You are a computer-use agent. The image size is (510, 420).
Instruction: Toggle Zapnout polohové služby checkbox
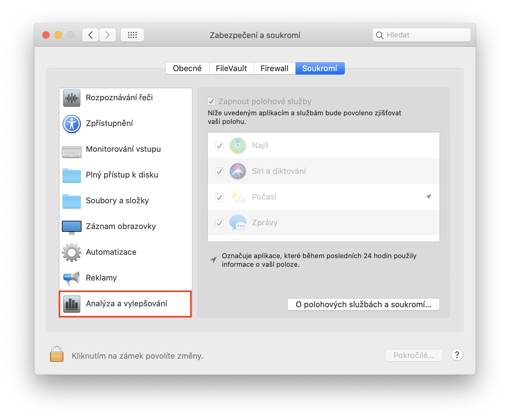(211, 101)
